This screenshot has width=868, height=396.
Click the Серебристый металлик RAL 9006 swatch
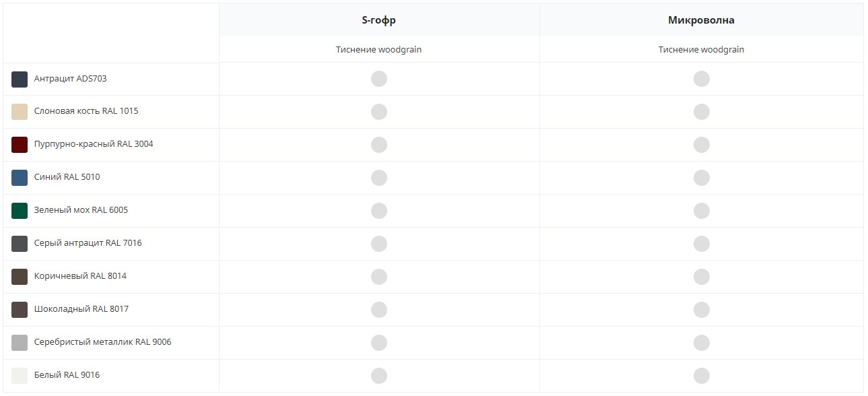coord(20,343)
